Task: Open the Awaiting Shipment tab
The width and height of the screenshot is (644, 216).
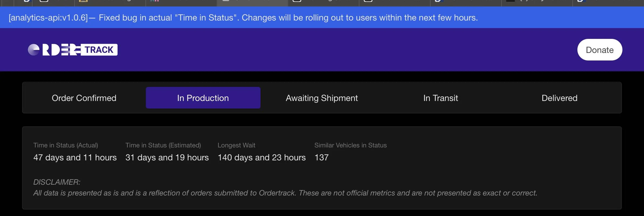Action: tap(321, 98)
